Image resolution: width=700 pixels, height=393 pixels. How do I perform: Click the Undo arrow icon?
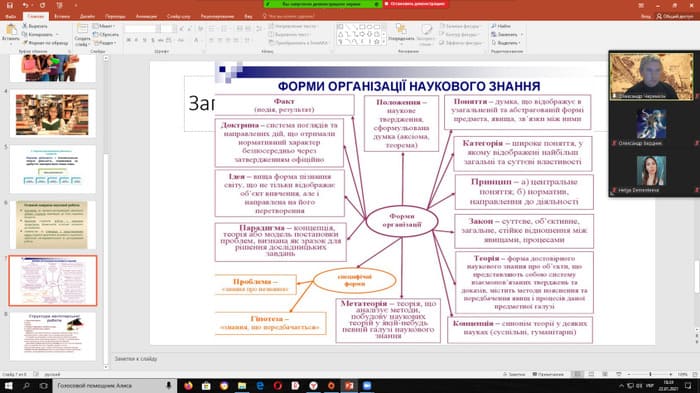tap(25, 5)
